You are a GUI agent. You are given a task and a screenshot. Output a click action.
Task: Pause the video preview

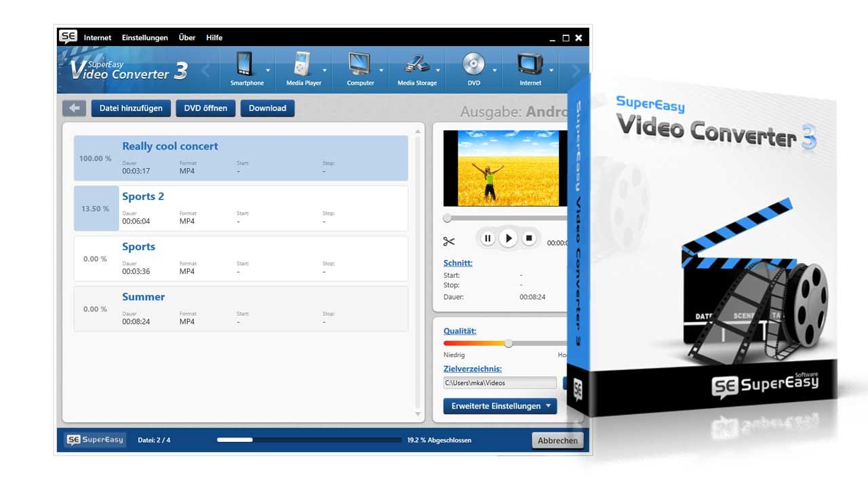pos(487,239)
